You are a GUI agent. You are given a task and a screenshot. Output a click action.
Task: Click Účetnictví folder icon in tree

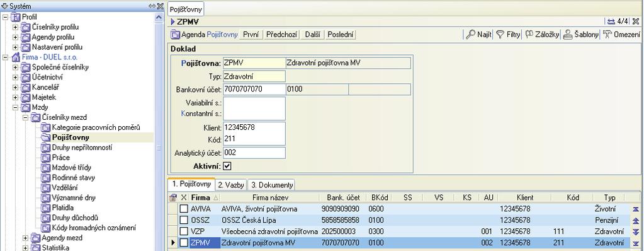(x=26, y=77)
